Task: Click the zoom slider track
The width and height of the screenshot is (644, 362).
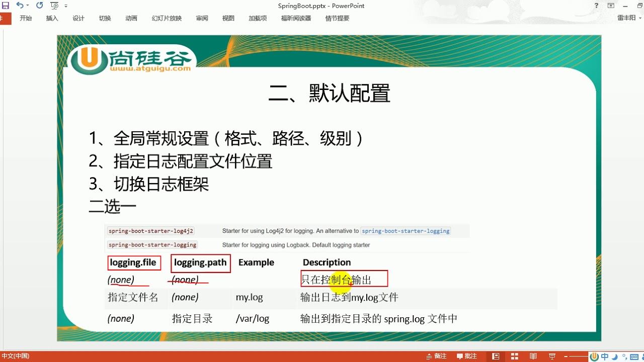Action: [x=580, y=356]
